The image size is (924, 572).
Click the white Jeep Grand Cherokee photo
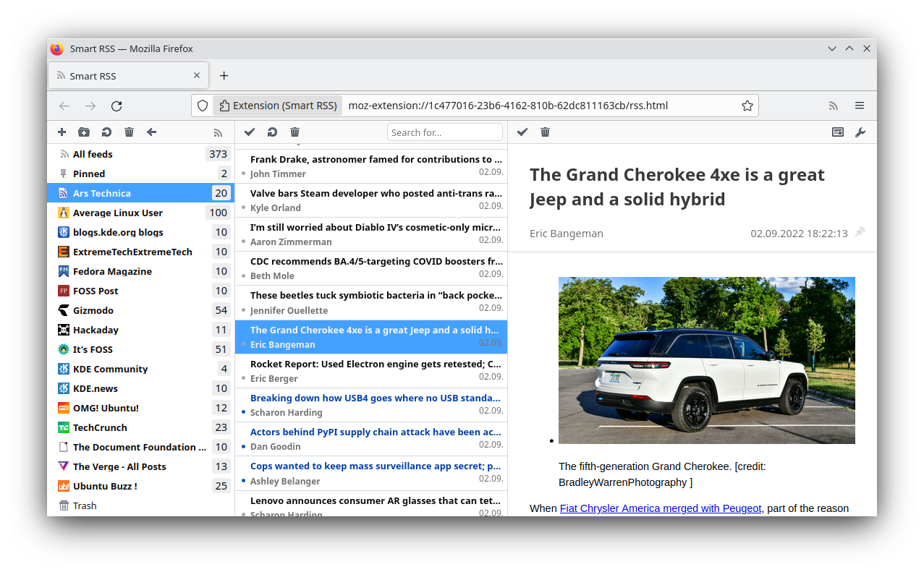pos(707,360)
